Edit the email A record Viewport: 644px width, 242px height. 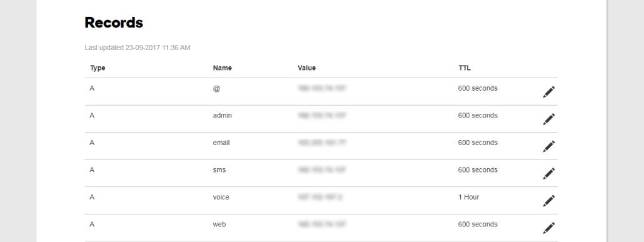[549, 146]
